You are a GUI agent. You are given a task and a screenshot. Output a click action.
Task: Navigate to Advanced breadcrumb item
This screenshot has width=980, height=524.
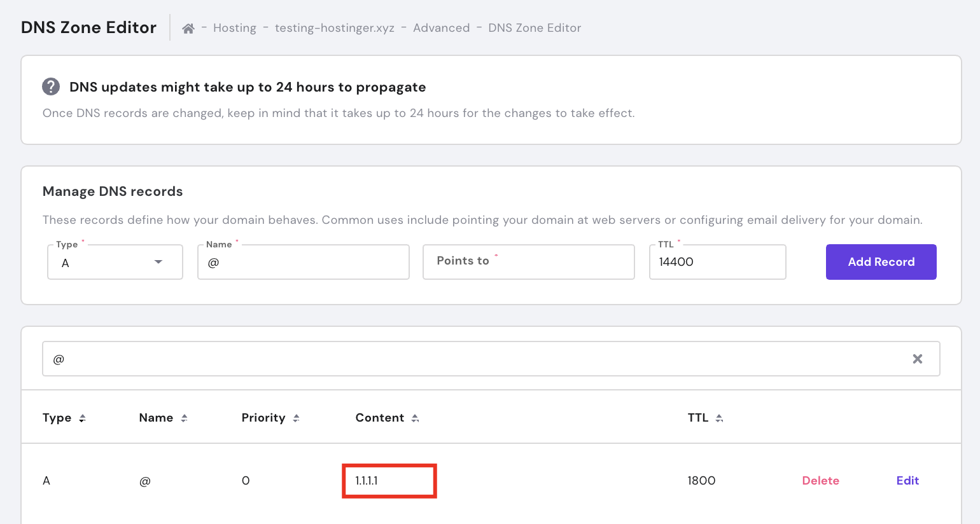pyautogui.click(x=441, y=28)
